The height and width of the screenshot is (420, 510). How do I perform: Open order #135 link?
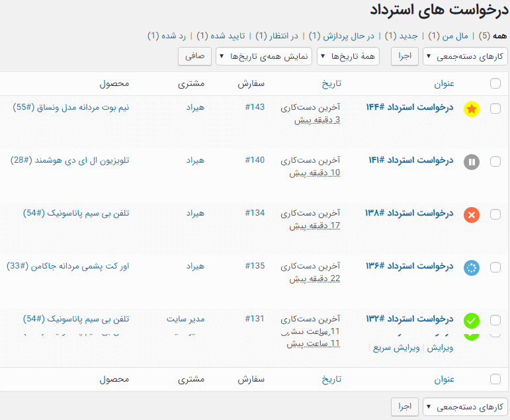255,266
